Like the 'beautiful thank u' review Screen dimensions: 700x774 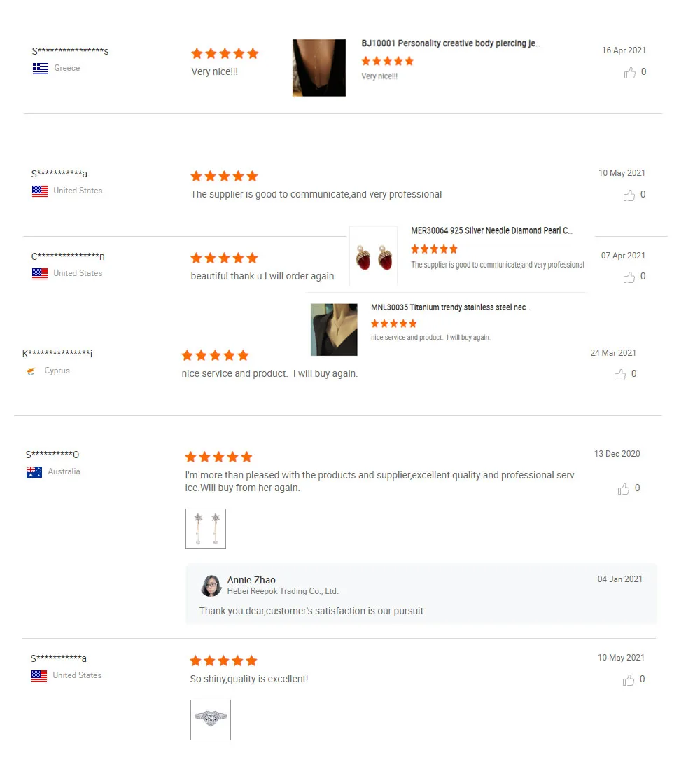629,277
